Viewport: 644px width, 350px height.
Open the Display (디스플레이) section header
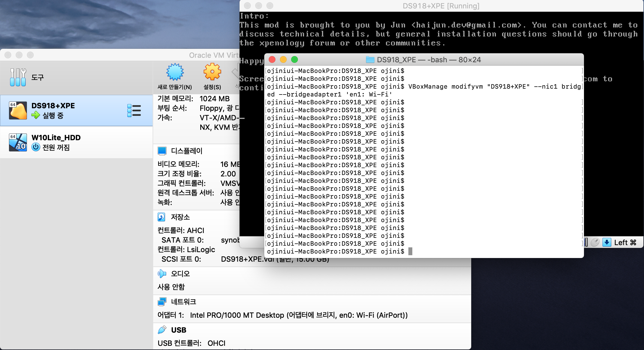(187, 151)
